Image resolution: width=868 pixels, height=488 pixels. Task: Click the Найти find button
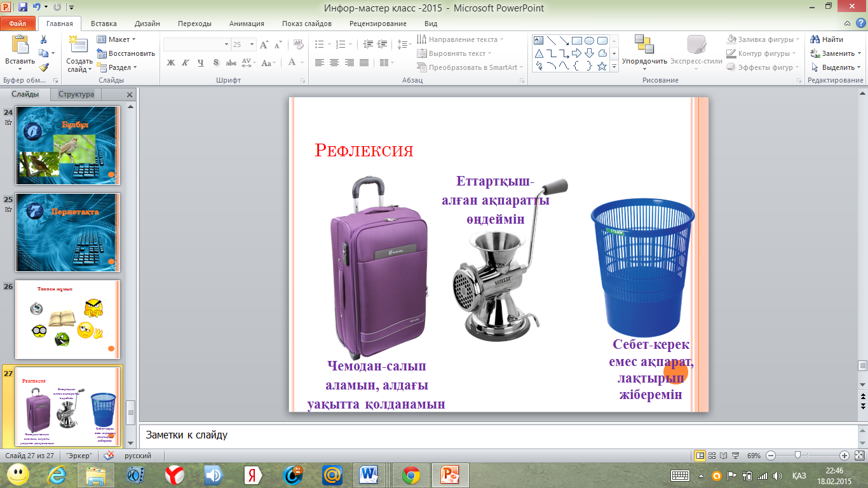point(827,39)
